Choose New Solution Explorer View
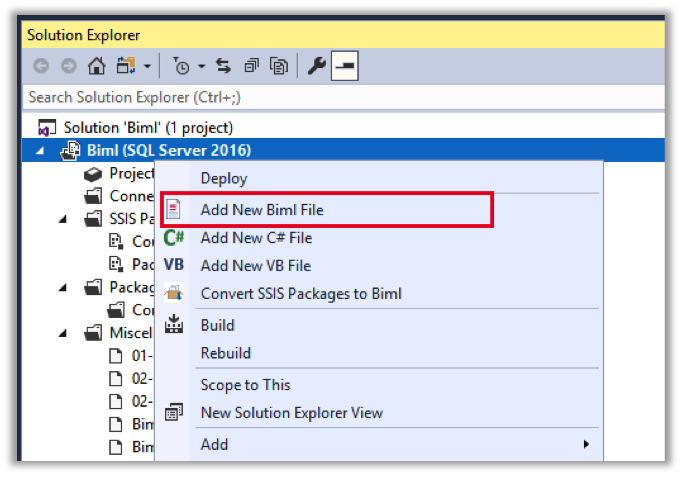The width and height of the screenshot is (682, 477). [x=379, y=413]
